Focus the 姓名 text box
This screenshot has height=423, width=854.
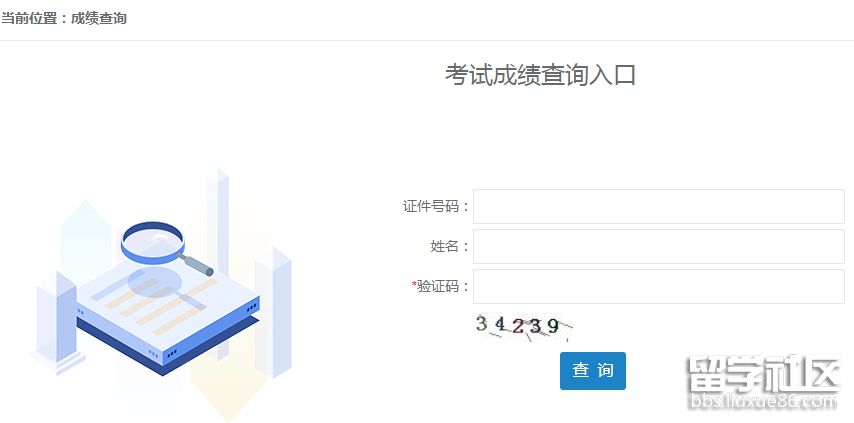[x=658, y=246]
